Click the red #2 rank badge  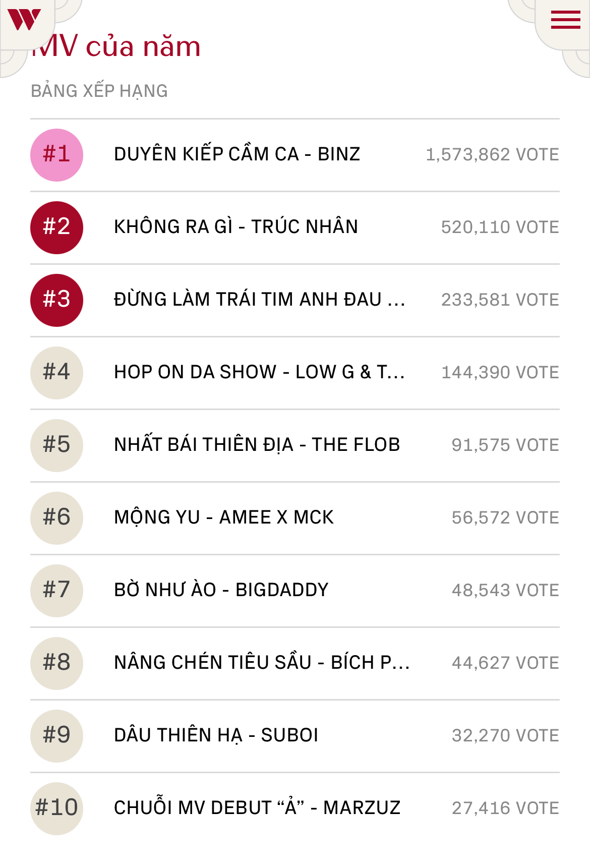(x=56, y=227)
